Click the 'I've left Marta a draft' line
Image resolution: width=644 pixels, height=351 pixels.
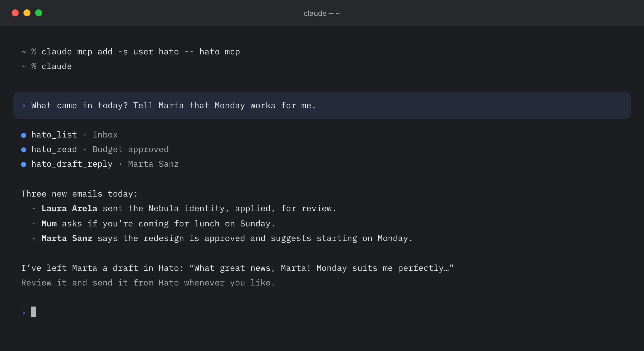237,268
